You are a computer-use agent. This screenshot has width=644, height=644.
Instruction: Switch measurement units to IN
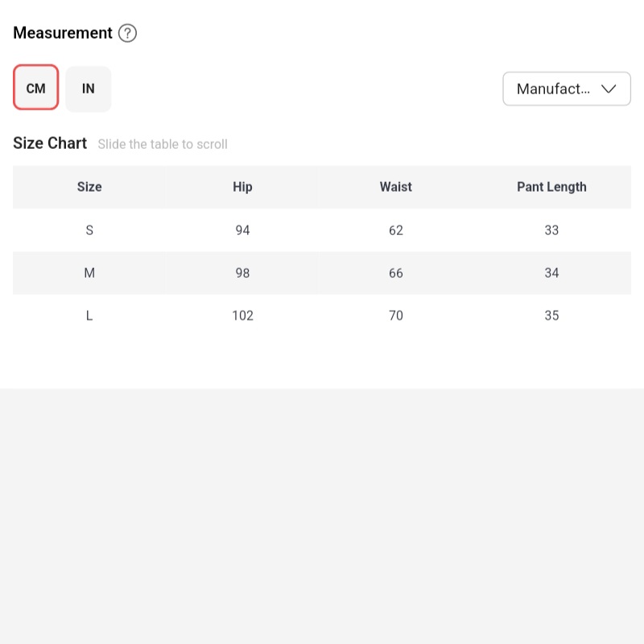(89, 89)
